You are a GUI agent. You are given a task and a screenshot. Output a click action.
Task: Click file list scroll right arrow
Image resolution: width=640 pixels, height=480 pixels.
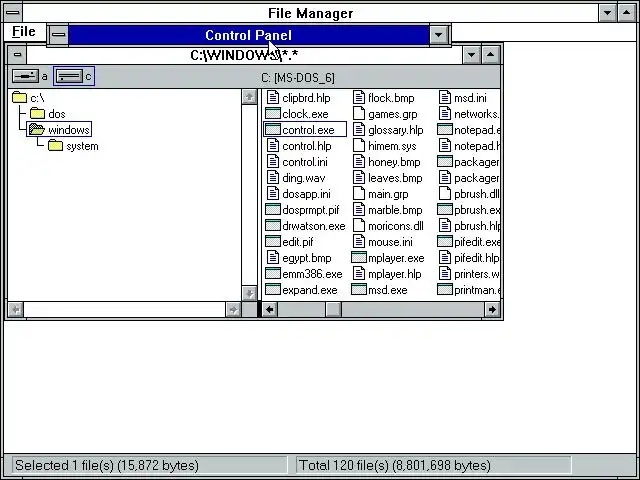[x=492, y=310]
